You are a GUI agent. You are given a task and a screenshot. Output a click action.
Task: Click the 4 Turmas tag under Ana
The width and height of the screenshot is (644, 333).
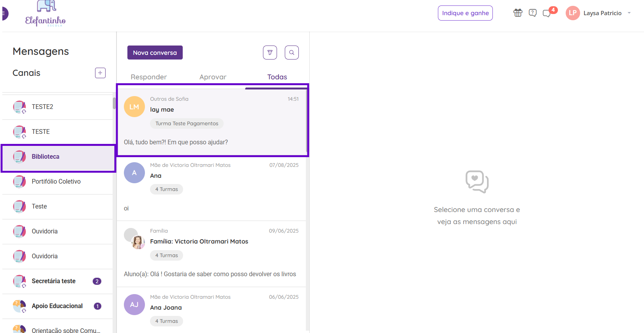[166, 189]
